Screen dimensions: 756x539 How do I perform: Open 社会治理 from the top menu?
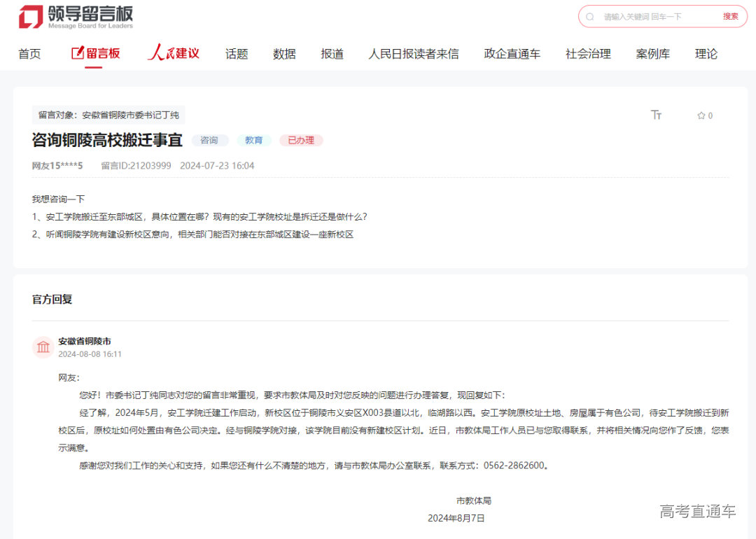point(588,53)
